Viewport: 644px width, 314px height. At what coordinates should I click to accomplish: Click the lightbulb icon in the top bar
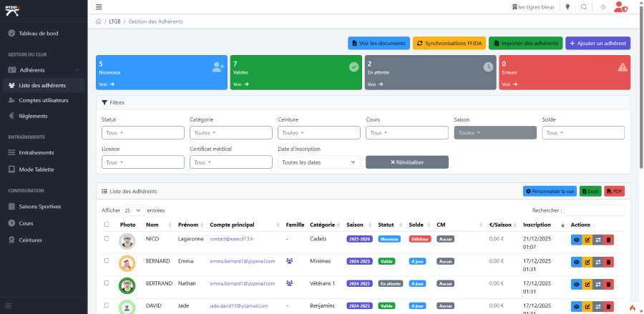568,7
